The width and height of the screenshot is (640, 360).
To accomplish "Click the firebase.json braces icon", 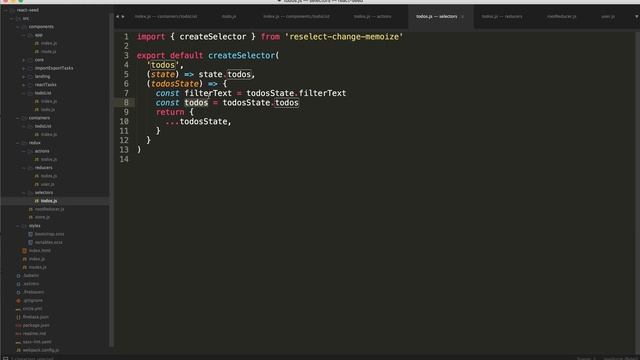I will 18,317.
